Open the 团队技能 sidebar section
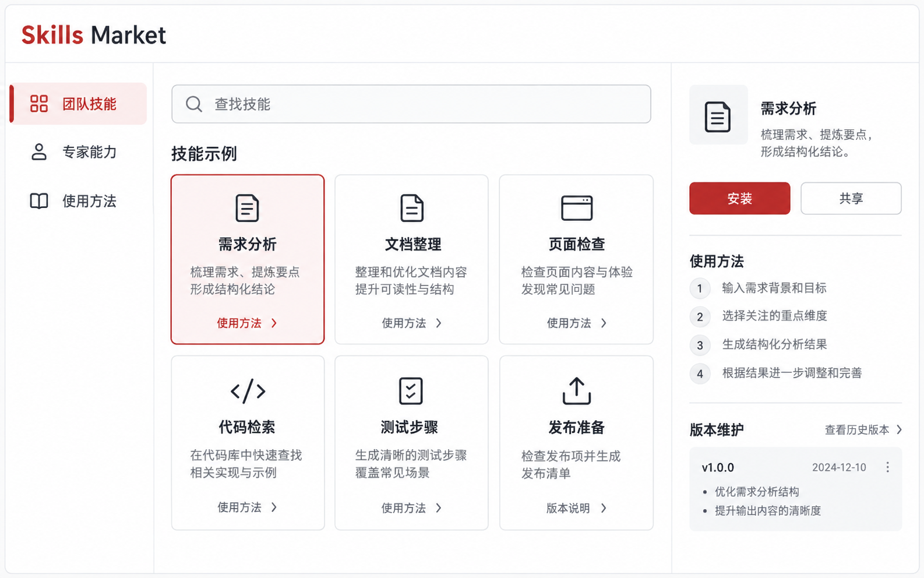Image resolution: width=924 pixels, height=578 pixels. coord(78,104)
